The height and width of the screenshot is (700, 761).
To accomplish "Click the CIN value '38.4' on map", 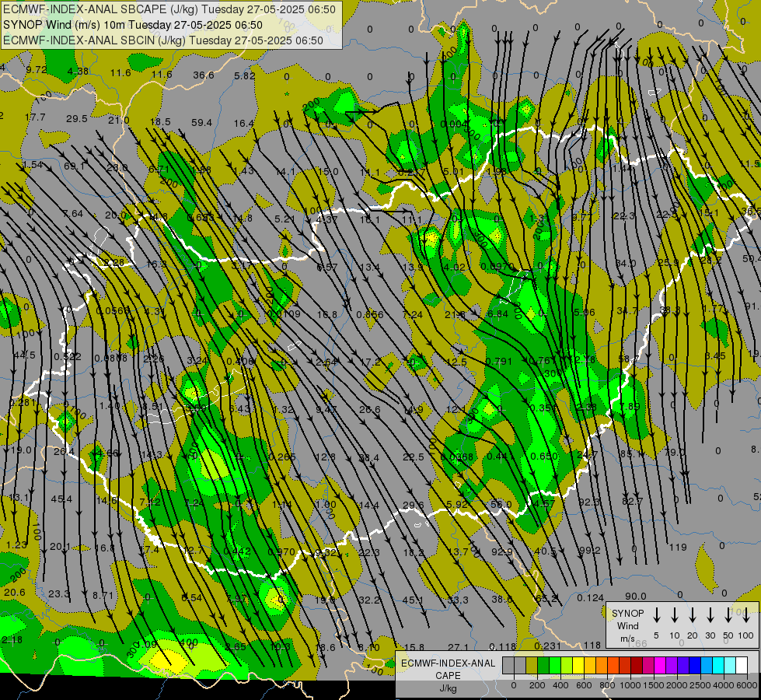I will point(369,457).
